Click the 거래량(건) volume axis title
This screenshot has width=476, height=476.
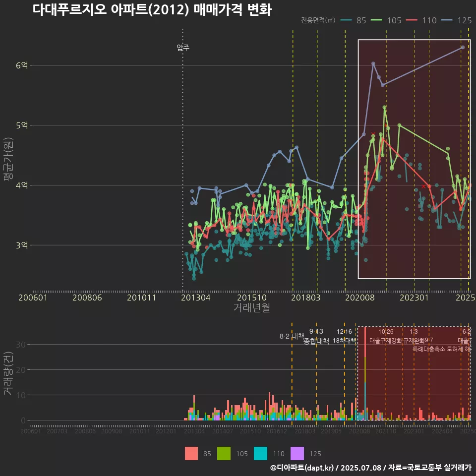click(8, 373)
